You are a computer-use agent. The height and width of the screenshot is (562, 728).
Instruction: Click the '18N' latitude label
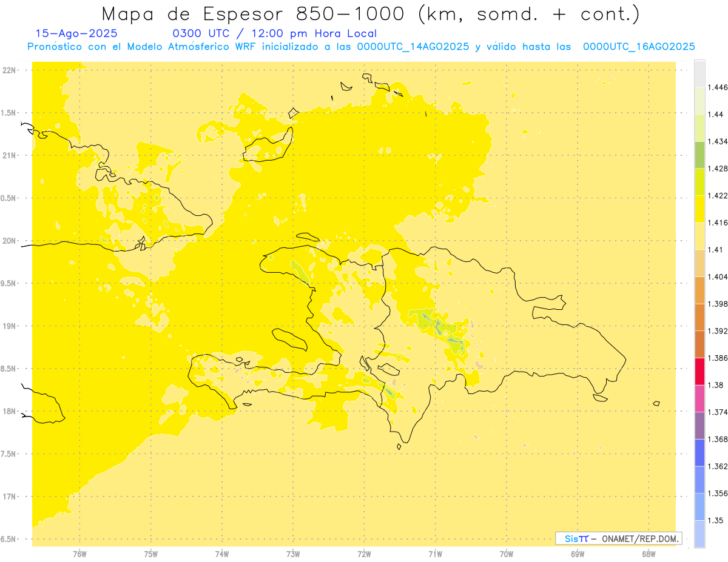tap(9, 411)
